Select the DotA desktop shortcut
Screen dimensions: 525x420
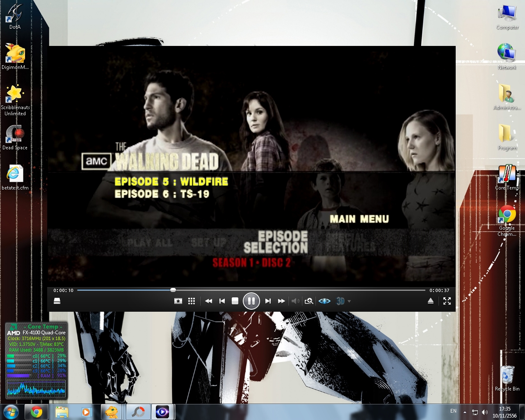(15, 17)
